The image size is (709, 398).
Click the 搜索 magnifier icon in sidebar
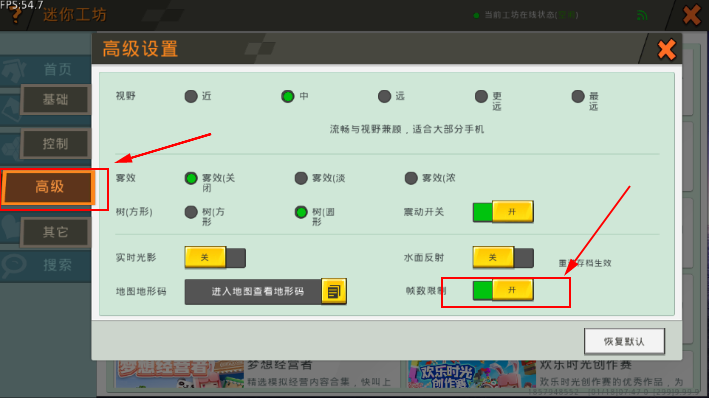pos(14,265)
